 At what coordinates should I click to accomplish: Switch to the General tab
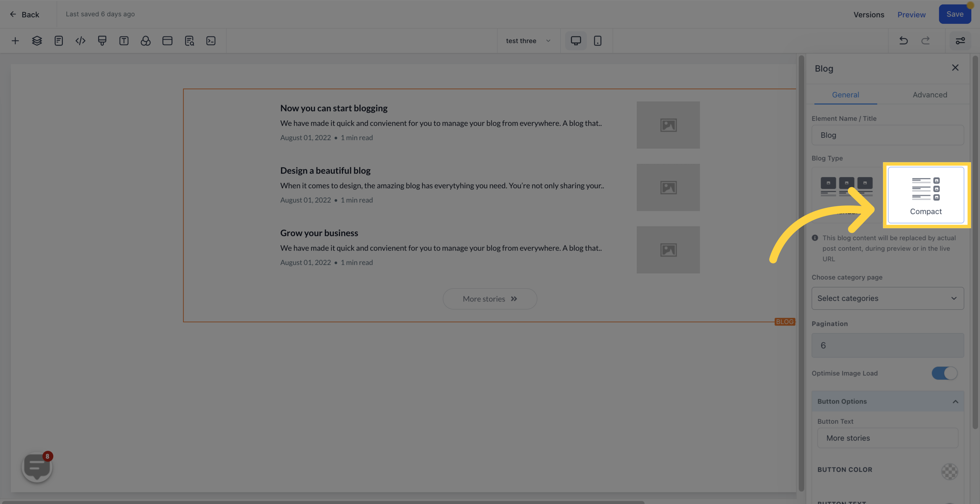846,94
